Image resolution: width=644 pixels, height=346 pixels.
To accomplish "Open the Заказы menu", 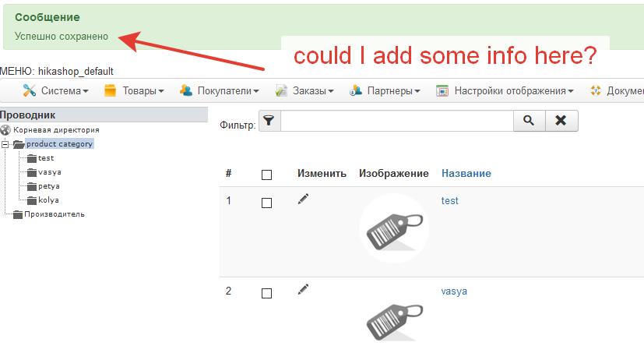I will point(304,91).
